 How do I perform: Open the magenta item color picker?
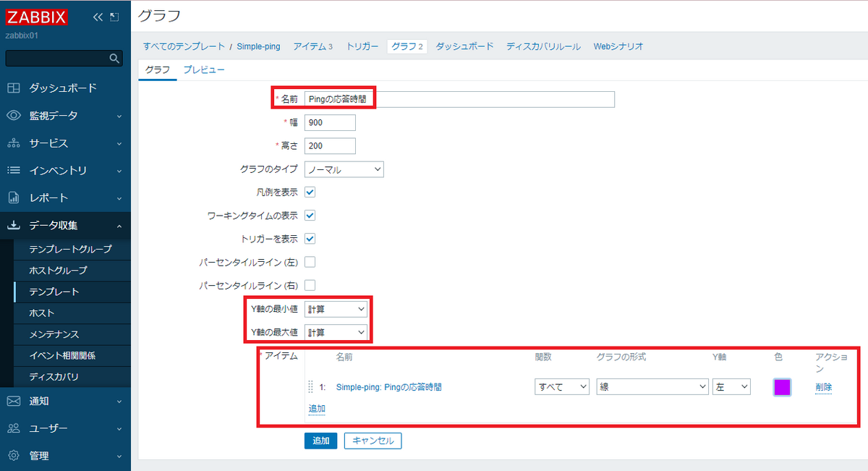coord(782,386)
